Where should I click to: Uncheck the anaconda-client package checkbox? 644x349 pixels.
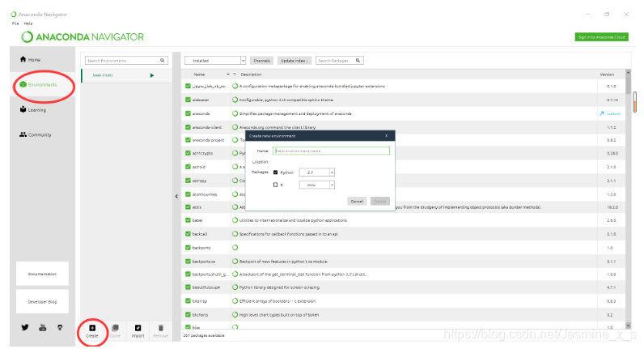click(188, 127)
